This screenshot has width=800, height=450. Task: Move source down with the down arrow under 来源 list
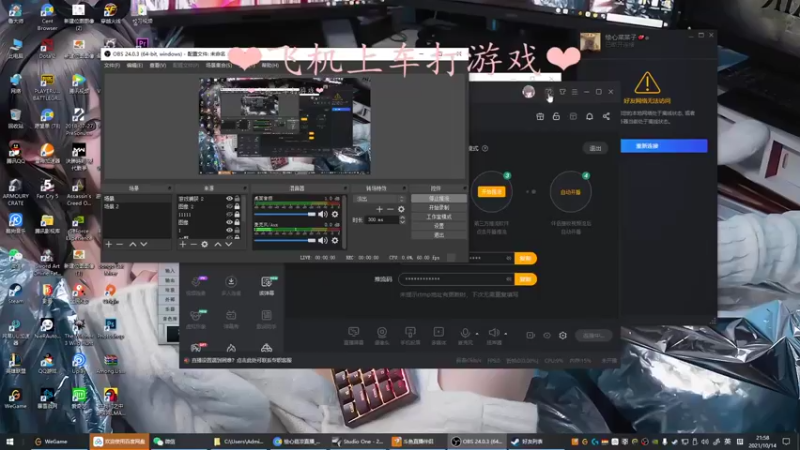229,244
